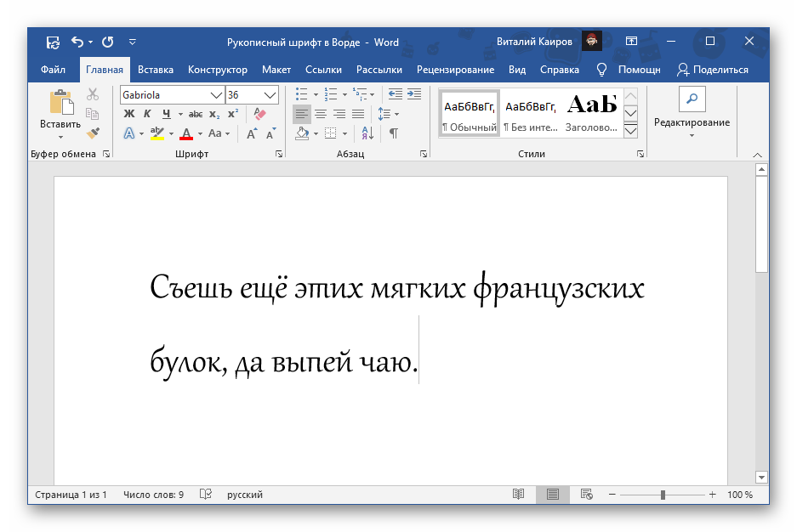Screen dimensions: 797x532
Task: Collapse the ribbon with chevron
Action: click(757, 155)
